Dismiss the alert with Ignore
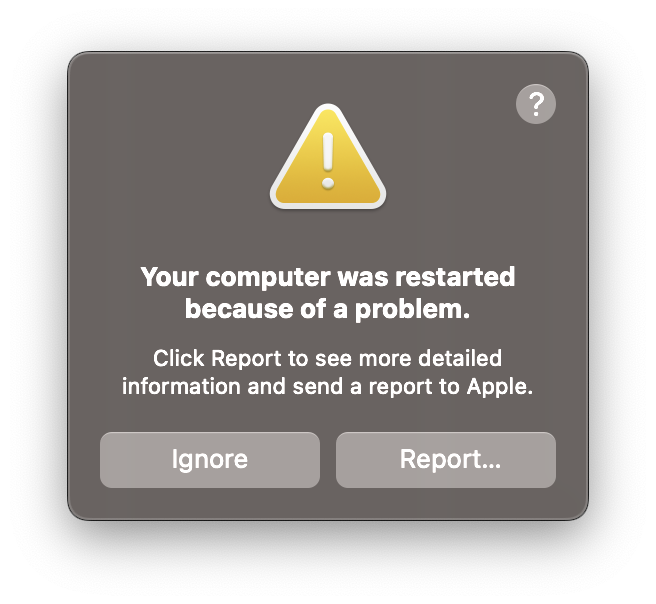656x604 pixels. tap(210, 460)
